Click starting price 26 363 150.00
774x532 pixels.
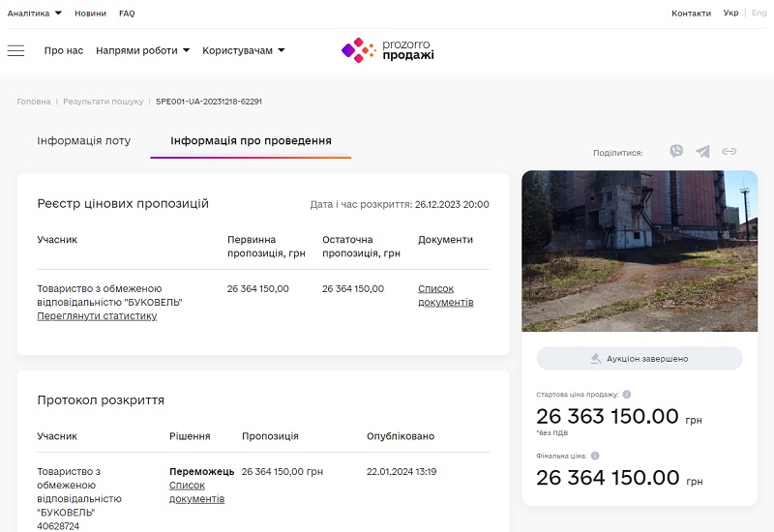pos(608,416)
